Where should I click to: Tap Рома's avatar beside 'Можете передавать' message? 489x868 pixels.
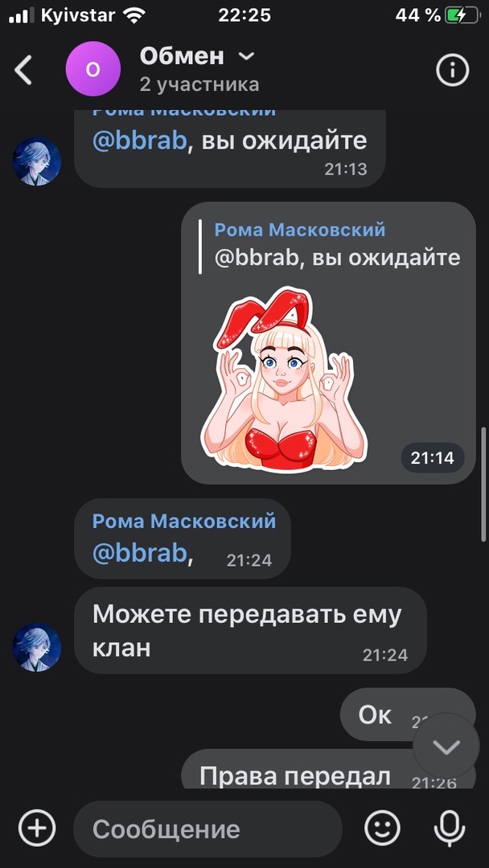click(x=36, y=647)
